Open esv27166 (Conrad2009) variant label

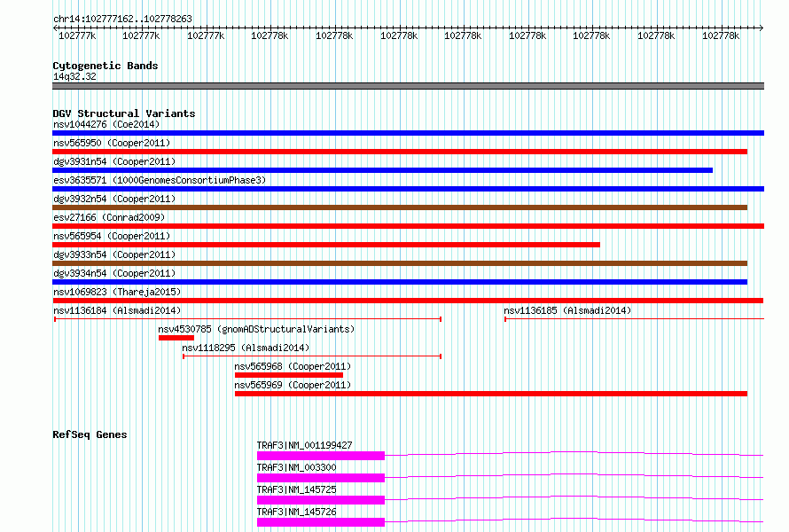[x=109, y=217]
